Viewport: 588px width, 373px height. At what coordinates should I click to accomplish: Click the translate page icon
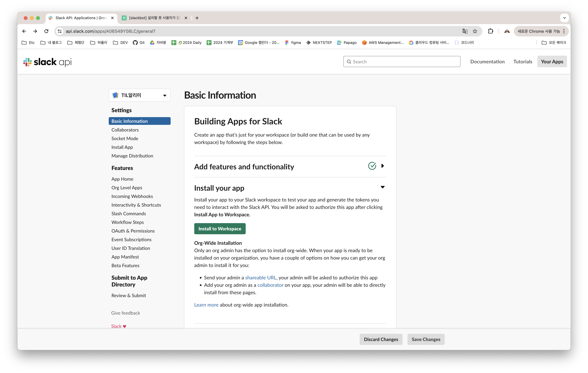(465, 31)
